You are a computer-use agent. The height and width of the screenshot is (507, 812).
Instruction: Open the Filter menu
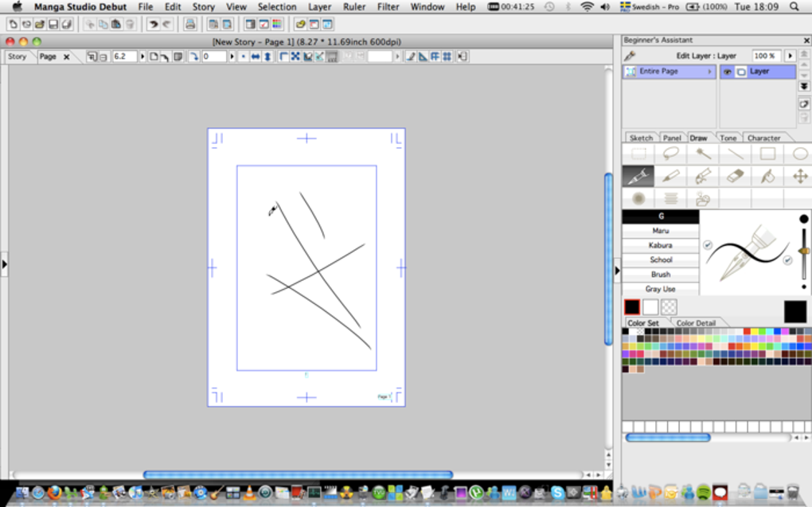[388, 6]
